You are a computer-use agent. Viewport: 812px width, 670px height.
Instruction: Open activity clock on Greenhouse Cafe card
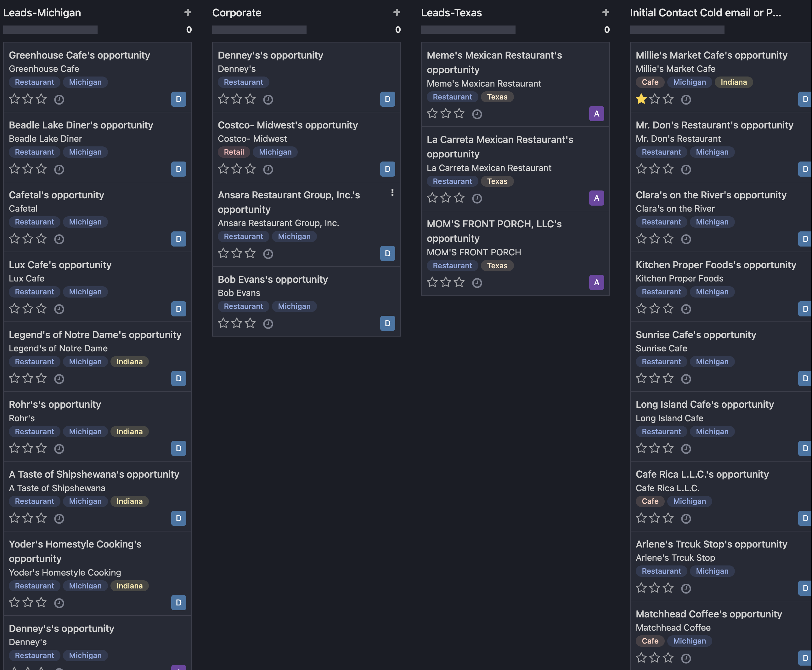59,99
